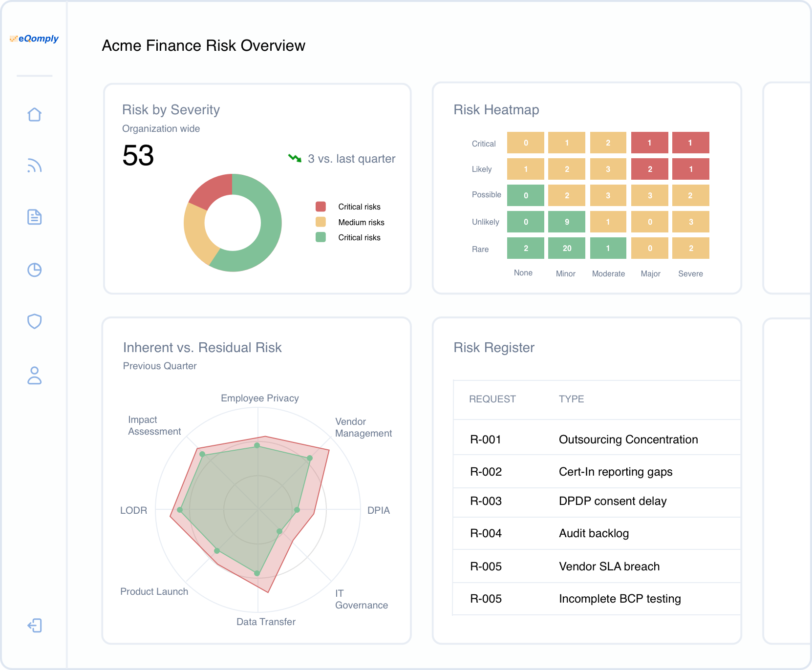
Task: Select the shield compliance icon
Action: coord(35,321)
